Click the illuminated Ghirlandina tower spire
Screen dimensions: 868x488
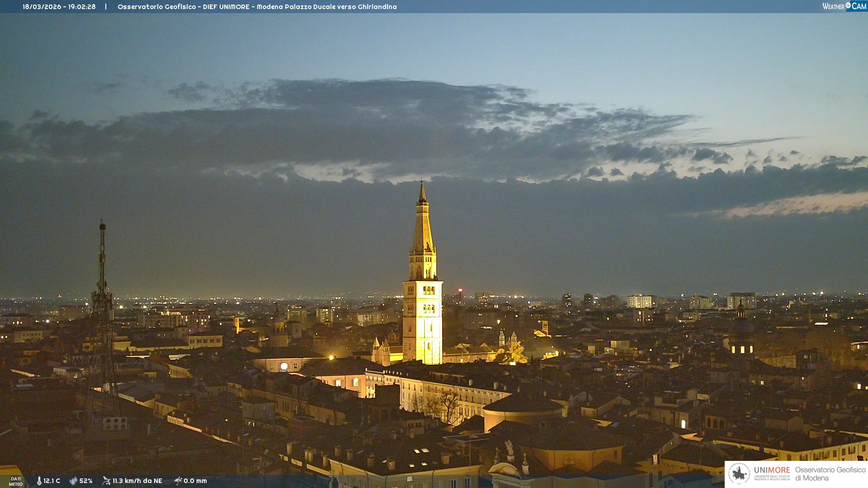(x=422, y=226)
